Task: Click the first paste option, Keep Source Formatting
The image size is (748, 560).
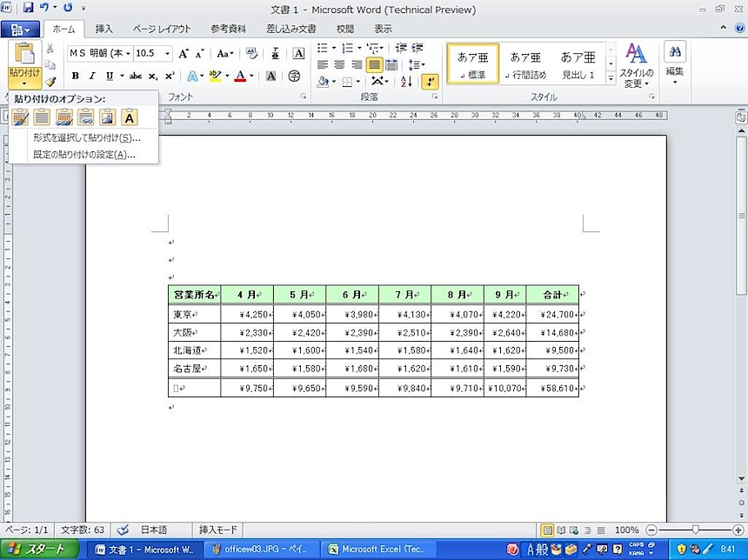Action: (20, 117)
